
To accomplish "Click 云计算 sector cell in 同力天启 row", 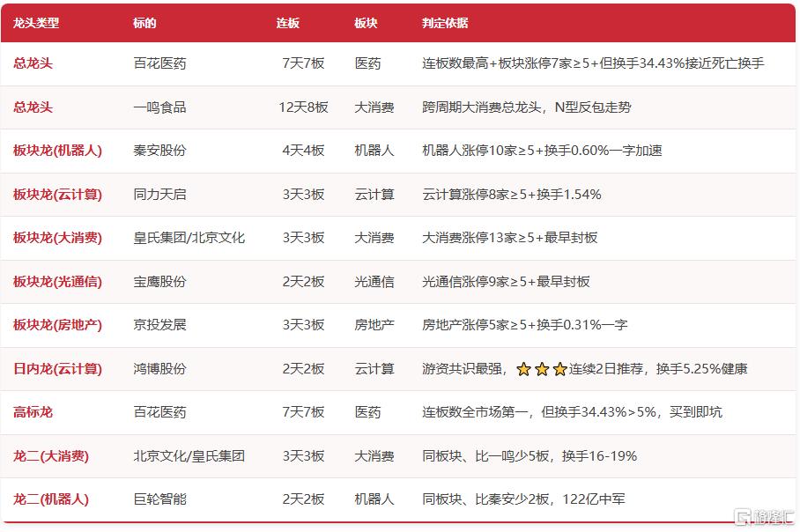I will tap(374, 195).
